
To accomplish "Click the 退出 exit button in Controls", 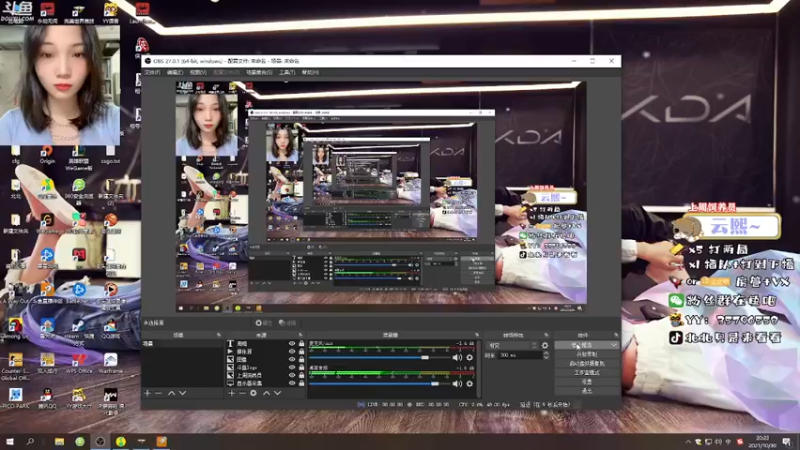I will pyautogui.click(x=587, y=391).
